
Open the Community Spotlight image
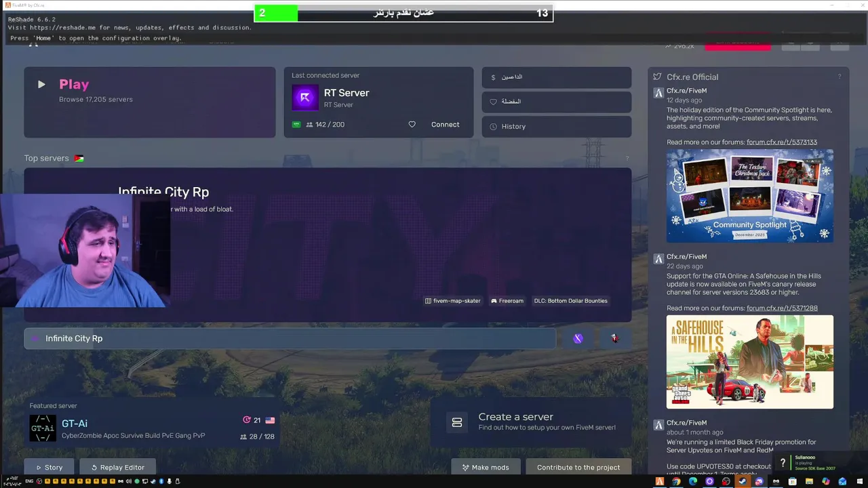coord(750,196)
